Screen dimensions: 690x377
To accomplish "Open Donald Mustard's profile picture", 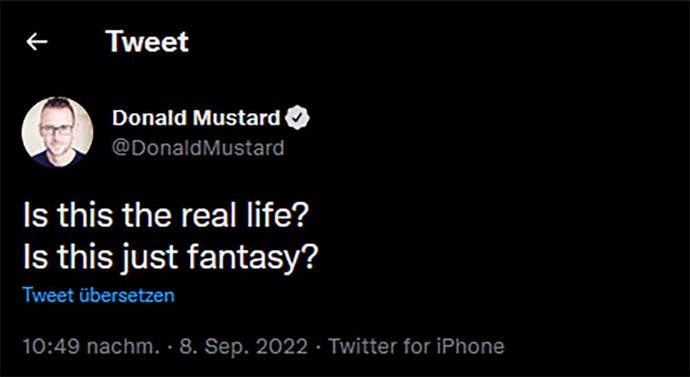I will tap(57, 132).
